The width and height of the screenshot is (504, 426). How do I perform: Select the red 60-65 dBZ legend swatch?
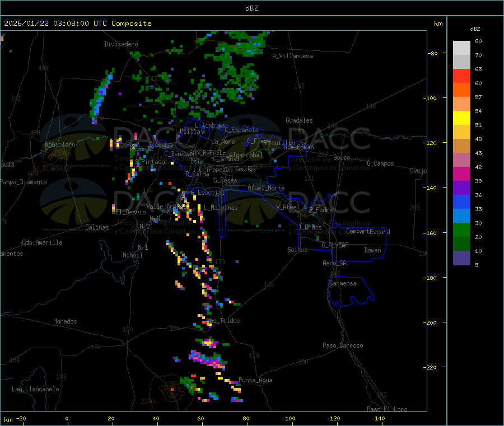pyautogui.click(x=461, y=76)
